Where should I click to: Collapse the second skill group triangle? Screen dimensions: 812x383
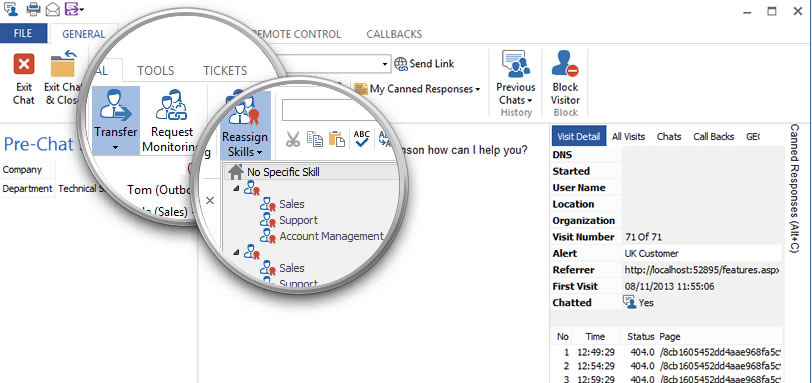click(x=237, y=252)
